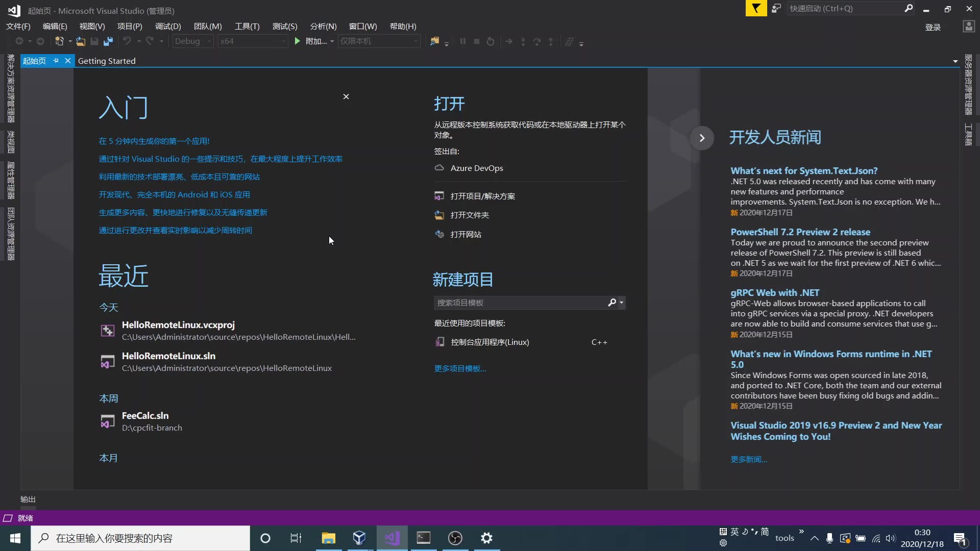Click the 打开网站 globe icon
This screenshot has height=551, width=980.
tap(439, 234)
